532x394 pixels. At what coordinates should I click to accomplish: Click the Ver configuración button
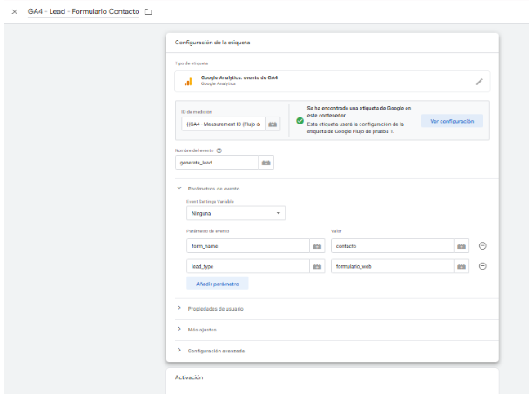pyautogui.click(x=452, y=121)
